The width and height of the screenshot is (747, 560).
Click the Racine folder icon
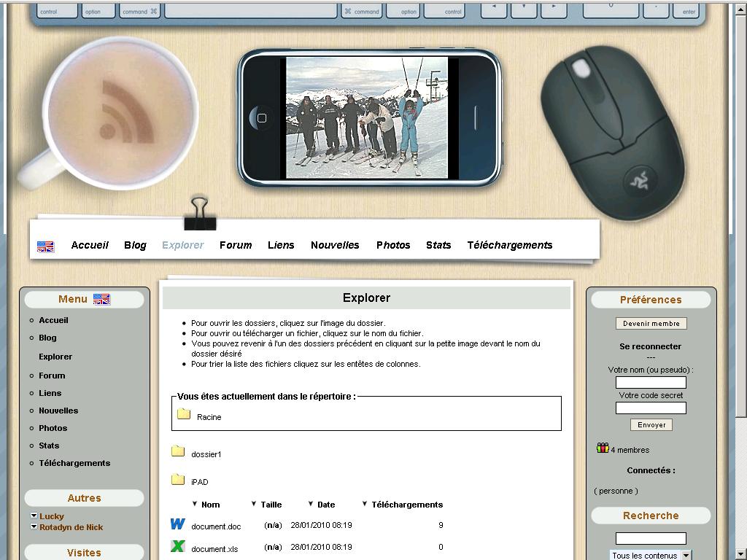[x=184, y=414]
